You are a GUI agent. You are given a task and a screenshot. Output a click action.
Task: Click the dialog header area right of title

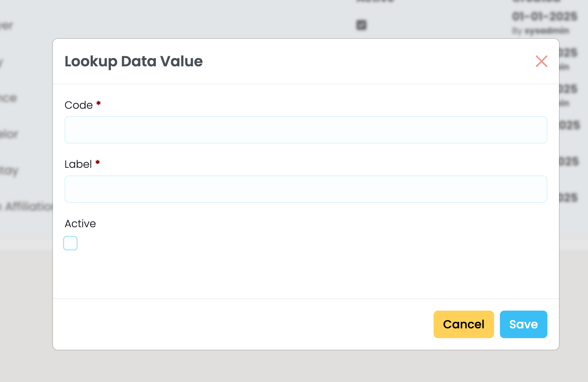[363, 61]
